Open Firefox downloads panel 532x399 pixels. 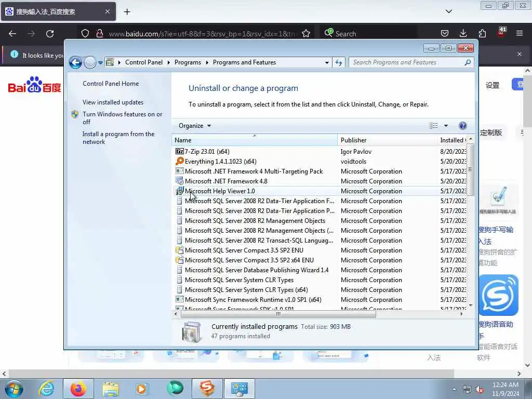click(x=463, y=33)
